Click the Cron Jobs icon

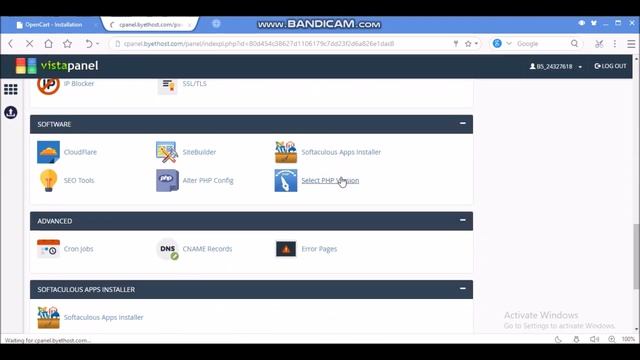(x=48, y=249)
